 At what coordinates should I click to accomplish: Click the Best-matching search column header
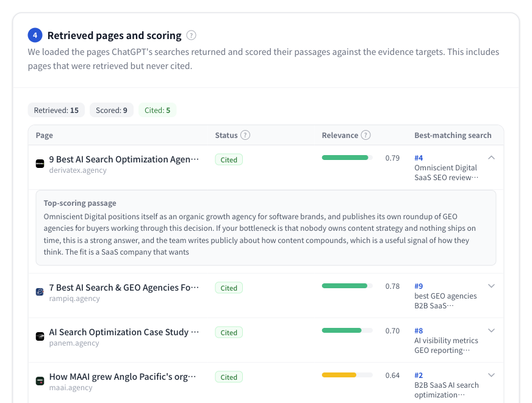[x=453, y=135]
